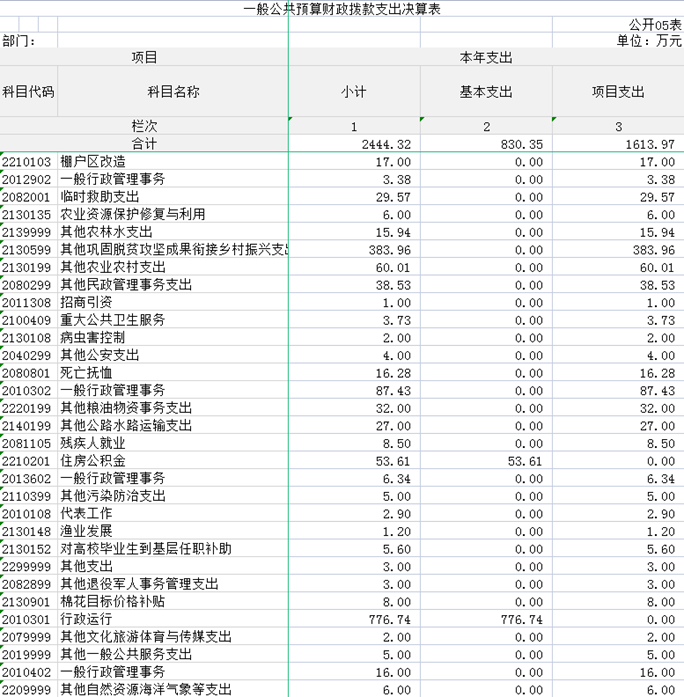Select the 小计 header cell

click(353, 92)
